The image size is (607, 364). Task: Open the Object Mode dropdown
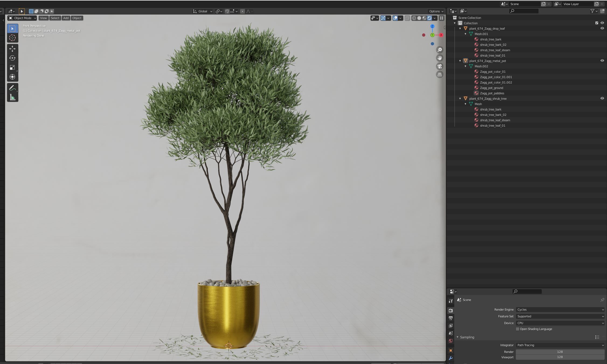[x=22, y=18]
